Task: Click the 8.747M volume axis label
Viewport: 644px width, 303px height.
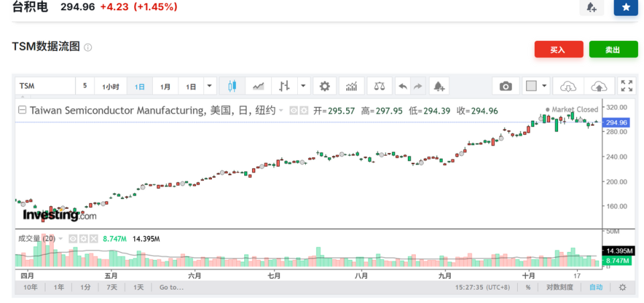Action: click(617, 261)
